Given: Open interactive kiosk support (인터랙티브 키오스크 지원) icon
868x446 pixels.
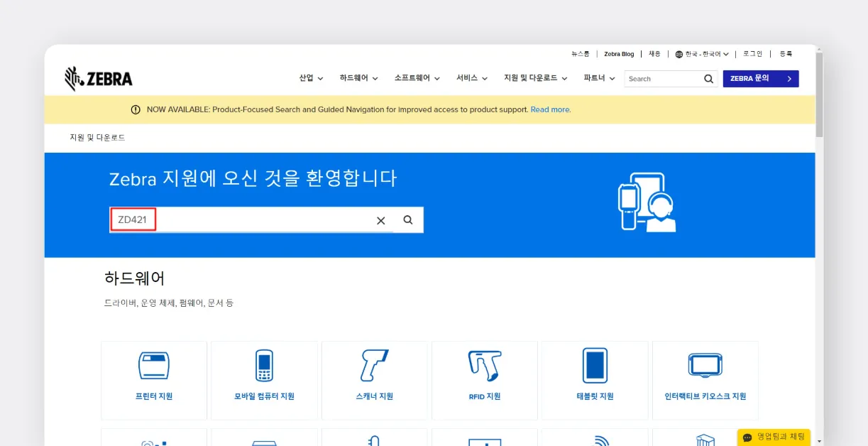Looking at the screenshot, I should pos(705,366).
